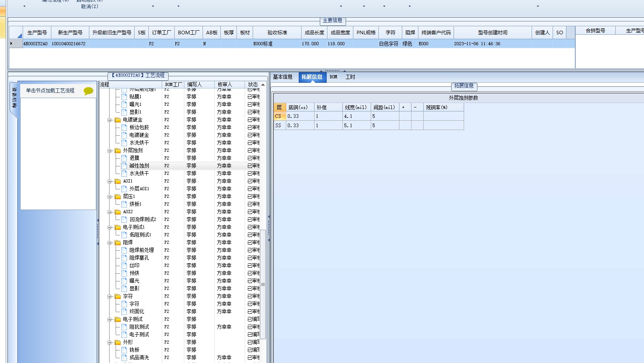
Task: Click the document icon beside 外层AOI1
Action: click(x=125, y=189)
